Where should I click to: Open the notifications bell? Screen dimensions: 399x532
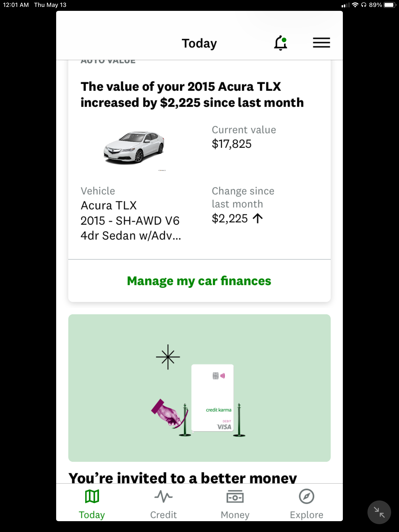pos(281,43)
